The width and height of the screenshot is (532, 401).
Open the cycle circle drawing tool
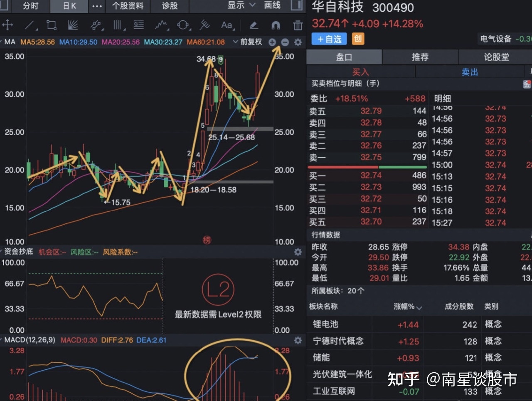[x=182, y=25]
